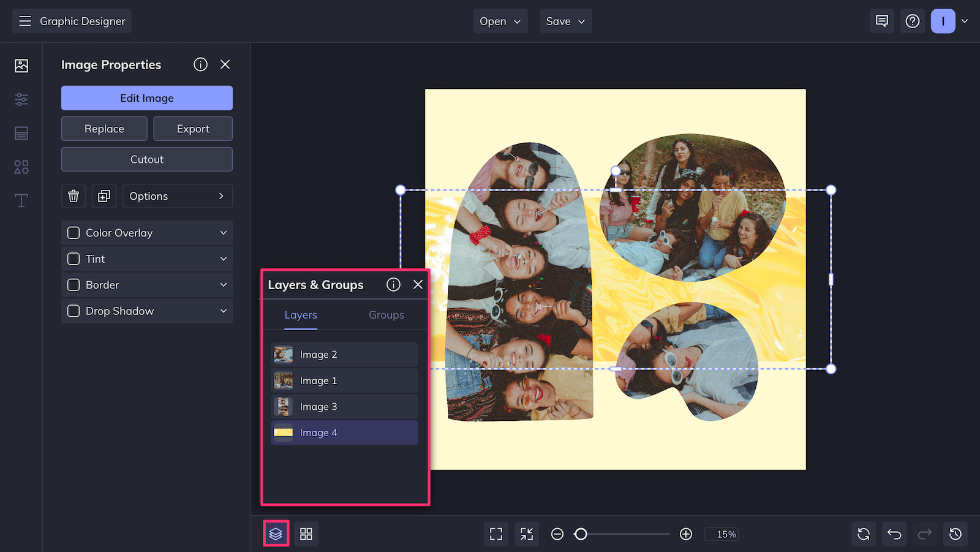Click the fit-to-screen icon
The height and width of the screenshot is (552, 980).
click(496, 534)
